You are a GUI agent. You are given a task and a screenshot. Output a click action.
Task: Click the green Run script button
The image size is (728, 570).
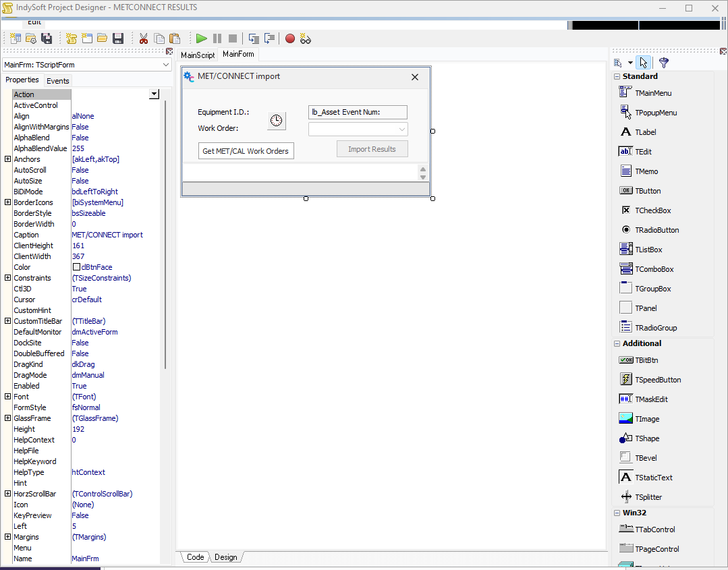pos(202,38)
